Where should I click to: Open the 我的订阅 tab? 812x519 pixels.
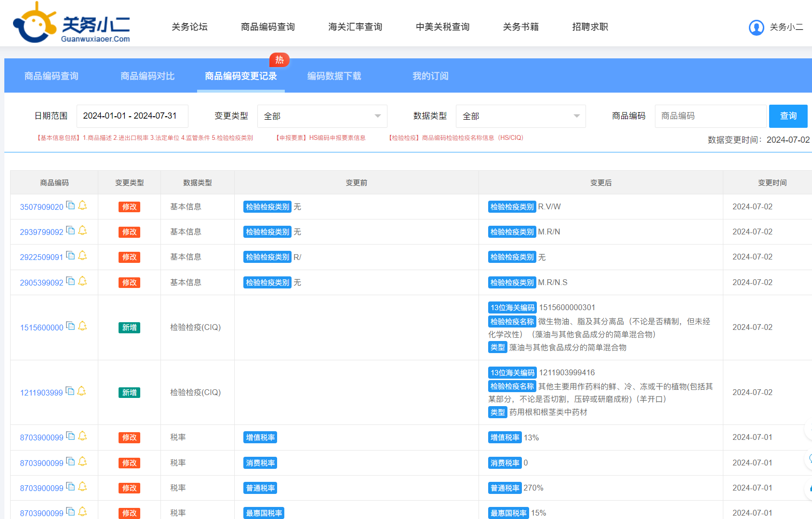[x=430, y=76]
